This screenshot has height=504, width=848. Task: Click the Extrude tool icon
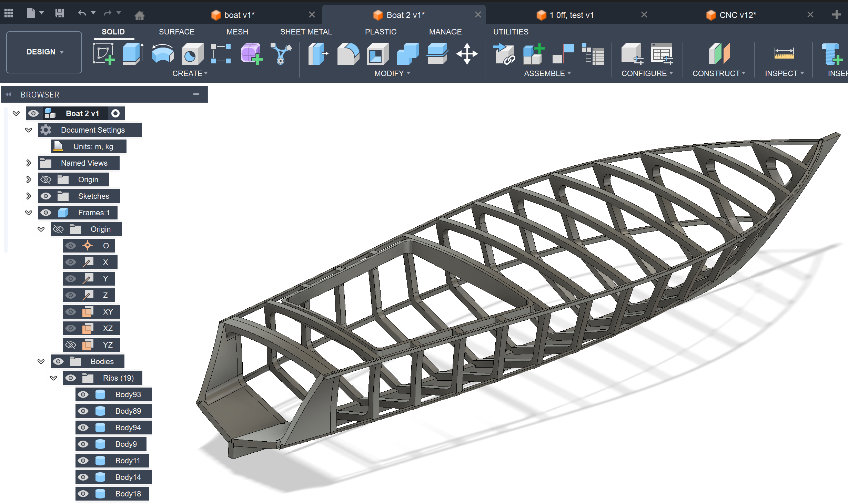[133, 54]
